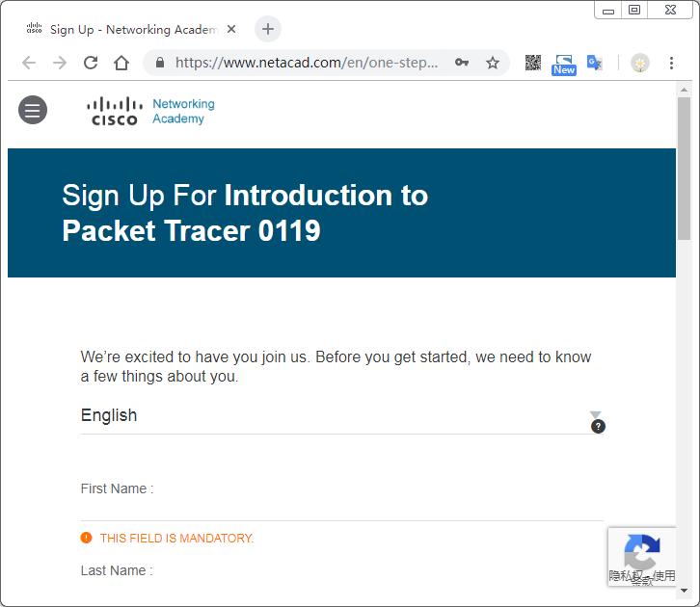Viewport: 700px width, 607px height.
Task: Open the Chrome three-dot menu
Action: click(x=672, y=63)
